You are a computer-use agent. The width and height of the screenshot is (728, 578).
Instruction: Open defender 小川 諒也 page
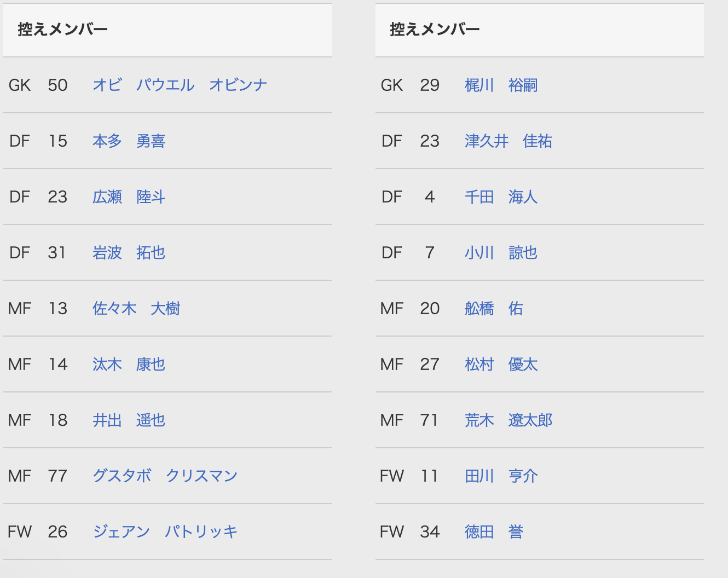[501, 253]
